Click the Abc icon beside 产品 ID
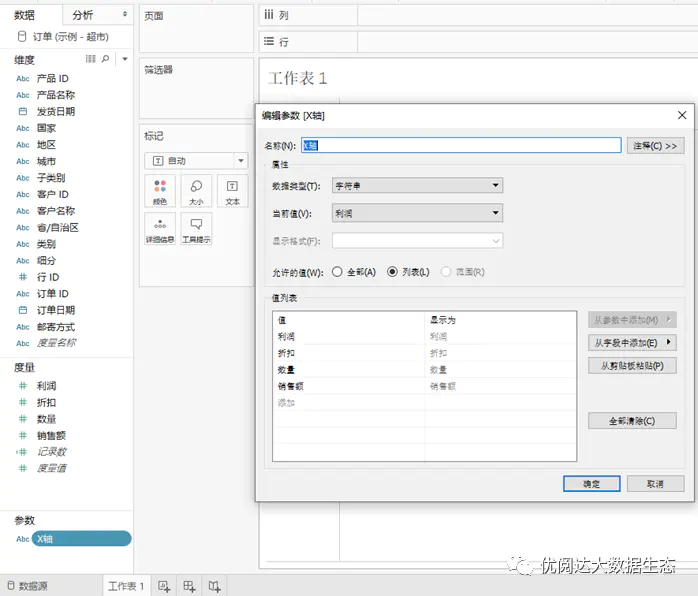 23,79
